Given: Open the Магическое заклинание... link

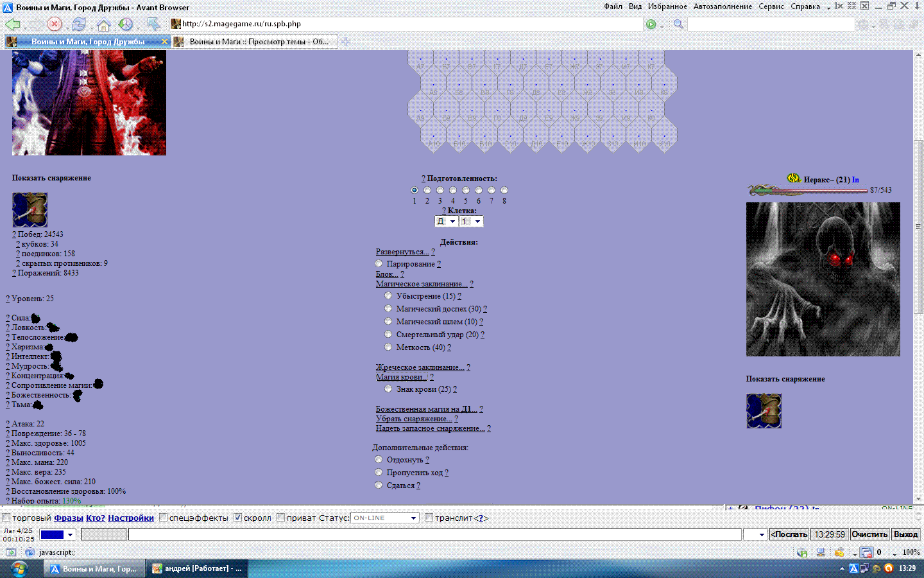Looking at the screenshot, I should [422, 283].
